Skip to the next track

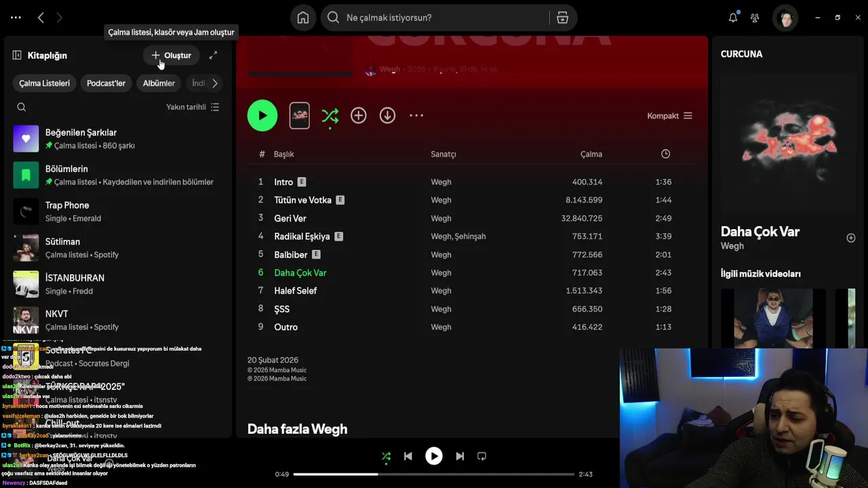[x=460, y=456]
